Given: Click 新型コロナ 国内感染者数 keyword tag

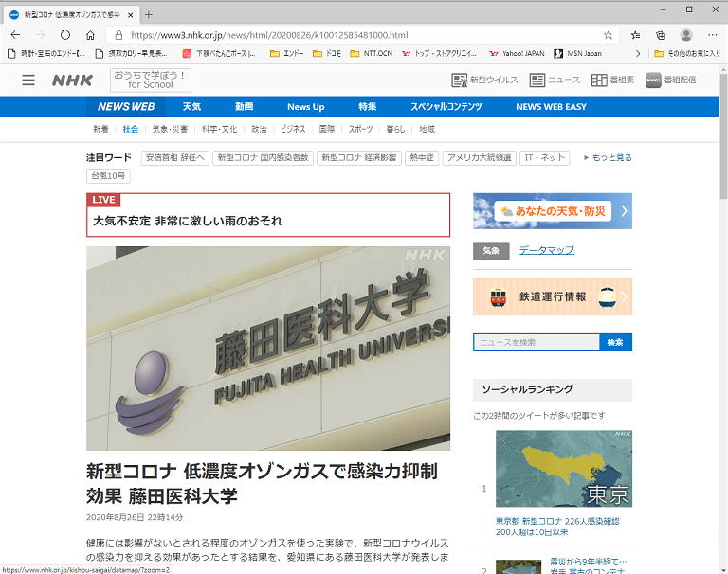Looking at the screenshot, I should pyautogui.click(x=263, y=158).
